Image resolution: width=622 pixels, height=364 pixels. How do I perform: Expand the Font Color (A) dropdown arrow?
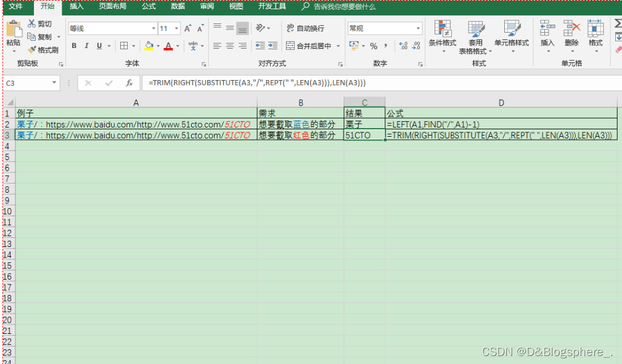[176, 46]
